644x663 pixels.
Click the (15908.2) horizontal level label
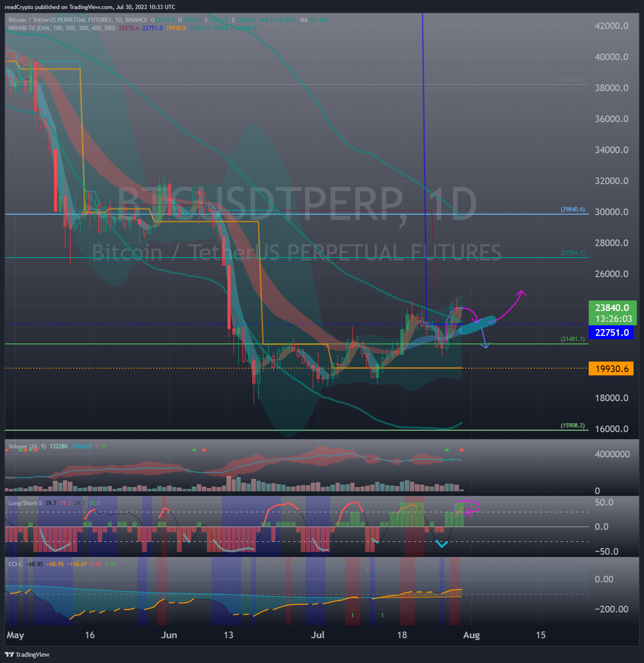click(572, 425)
